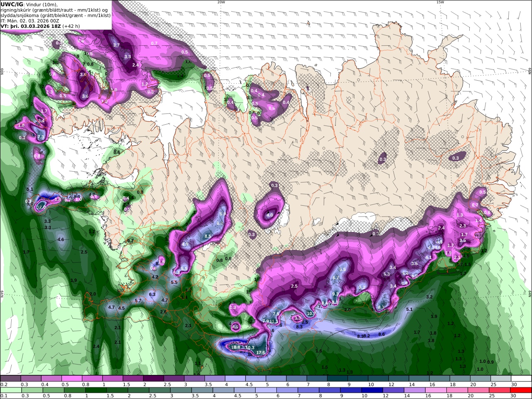Viewport: 532px width, 399px height.
Task: Select the white swatch ending the snow scale
Action: [x=521, y=379]
